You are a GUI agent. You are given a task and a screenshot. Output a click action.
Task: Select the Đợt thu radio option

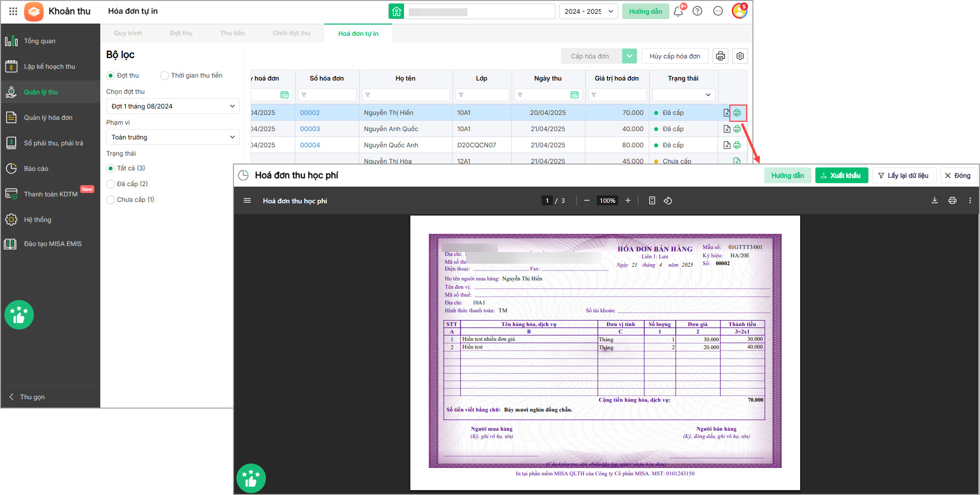(x=111, y=76)
